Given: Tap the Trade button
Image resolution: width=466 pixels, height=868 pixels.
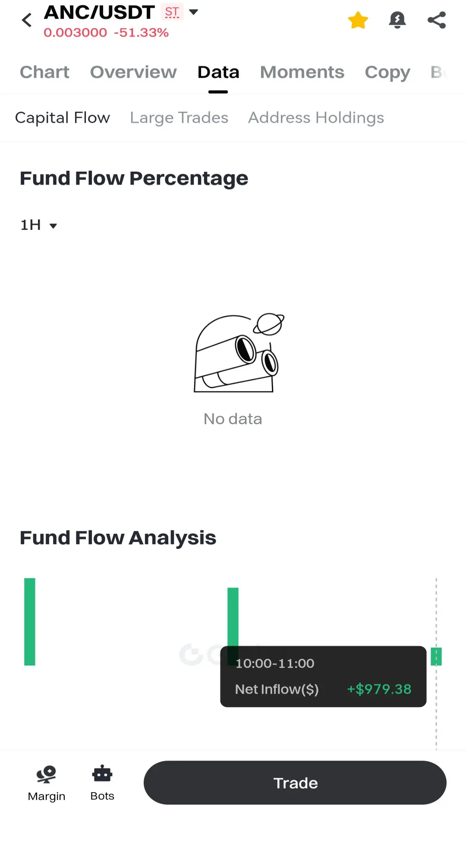Looking at the screenshot, I should click(295, 783).
